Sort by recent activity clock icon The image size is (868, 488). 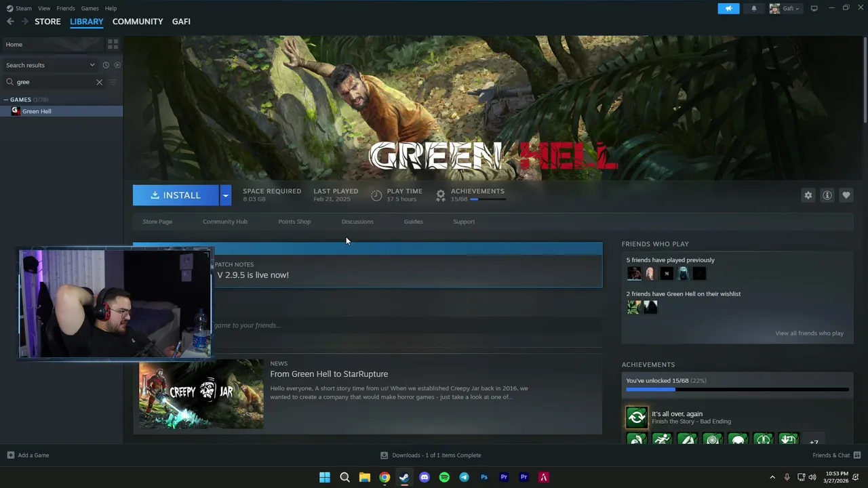tap(106, 65)
